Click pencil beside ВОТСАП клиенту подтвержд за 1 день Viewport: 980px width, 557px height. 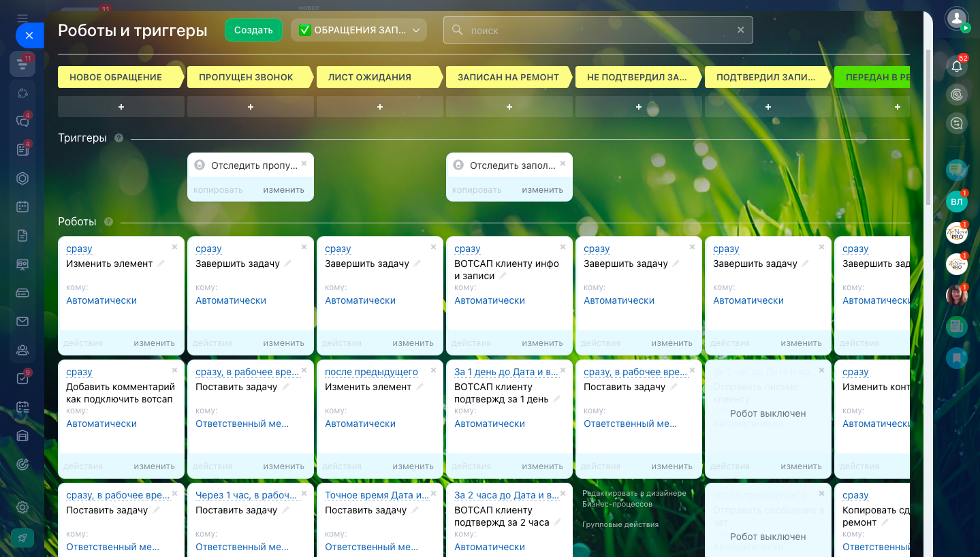[x=556, y=399]
